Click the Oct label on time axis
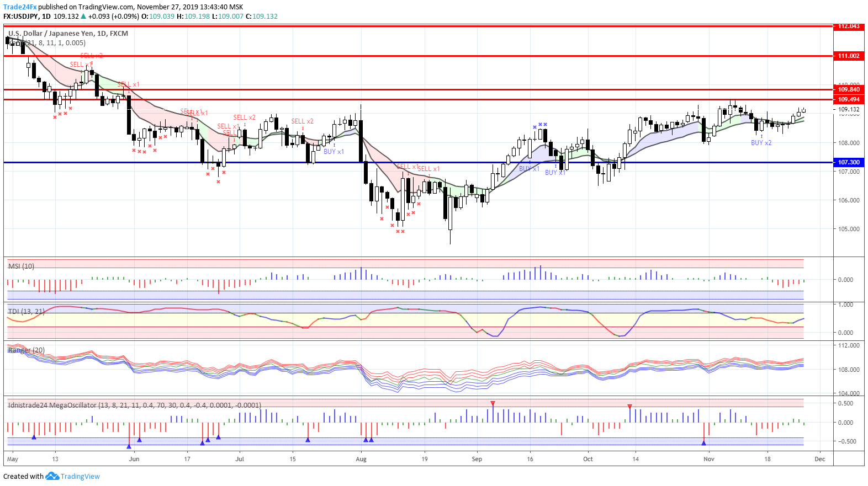868x486 pixels. point(588,459)
